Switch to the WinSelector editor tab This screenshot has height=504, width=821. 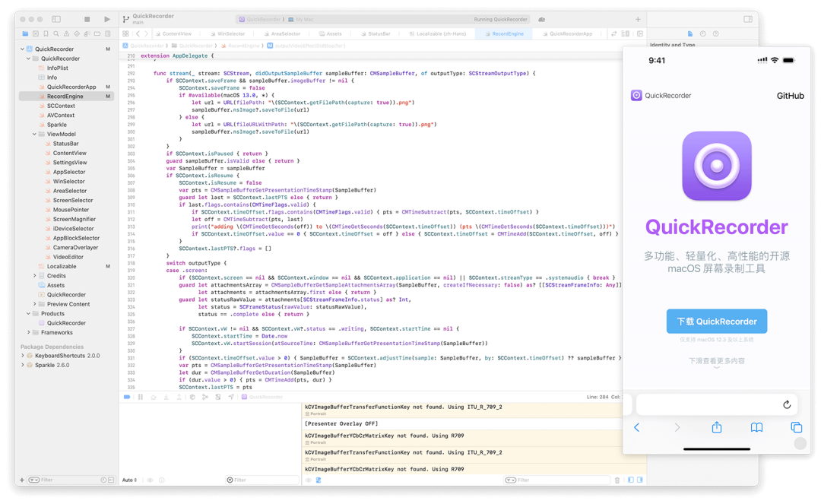click(228, 33)
